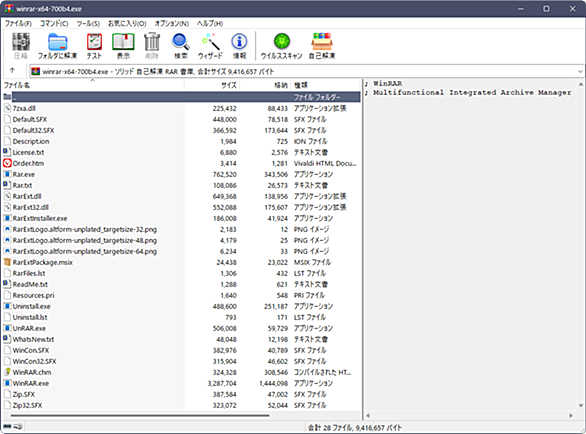Launch the ウィザード wizard tool

point(210,42)
